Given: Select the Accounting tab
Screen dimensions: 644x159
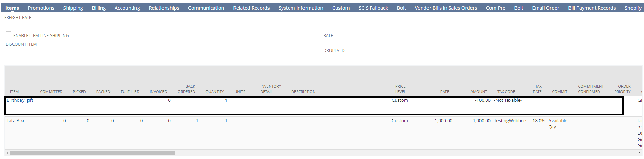Looking at the screenshot, I should (127, 8).
